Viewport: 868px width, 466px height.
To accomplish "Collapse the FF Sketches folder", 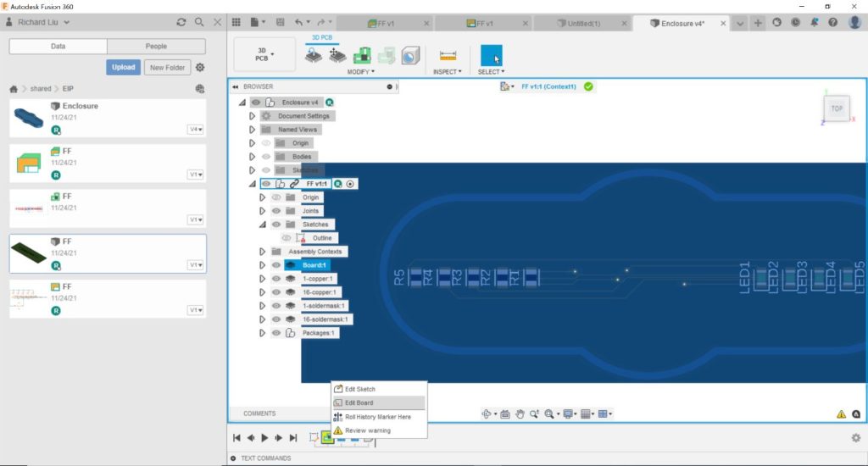I will click(x=263, y=225).
